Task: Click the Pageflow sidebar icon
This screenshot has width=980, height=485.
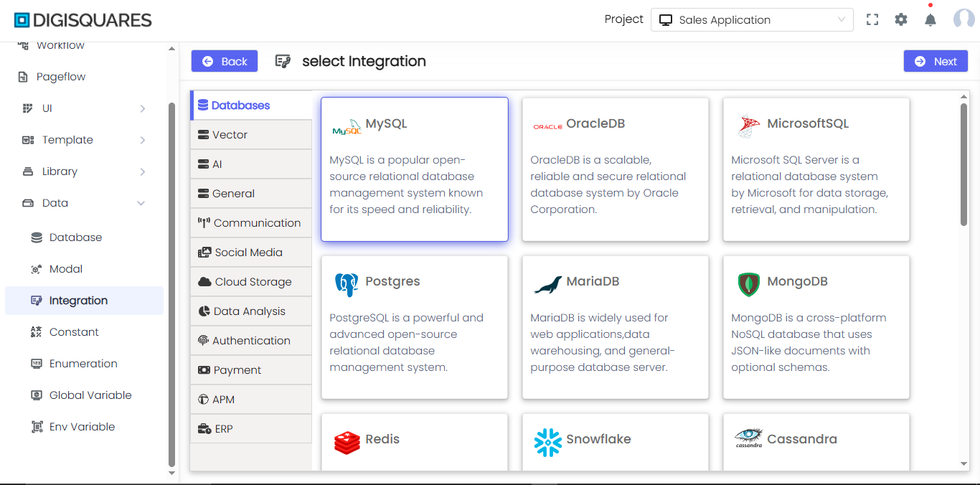Action: pos(23,77)
